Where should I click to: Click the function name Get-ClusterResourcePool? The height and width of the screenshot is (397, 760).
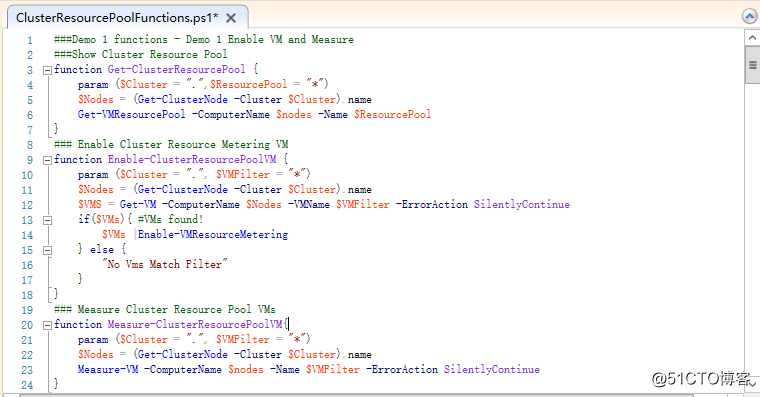click(x=176, y=69)
